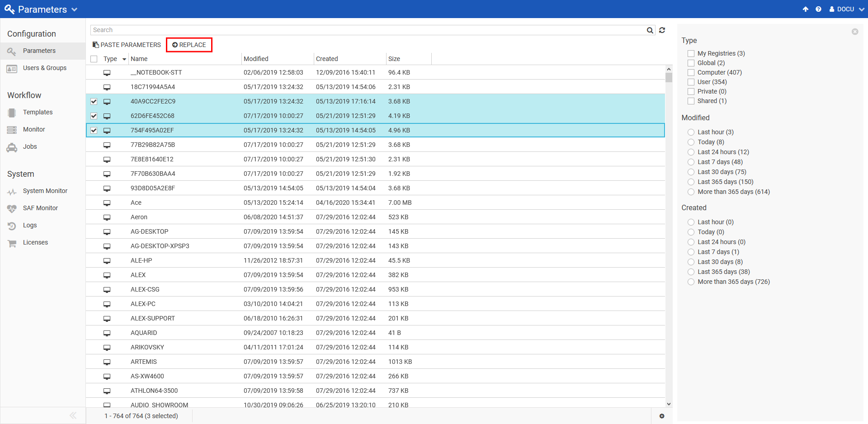Enable the Computer (407) type filter
The width and height of the screenshot is (868, 424).
point(691,73)
